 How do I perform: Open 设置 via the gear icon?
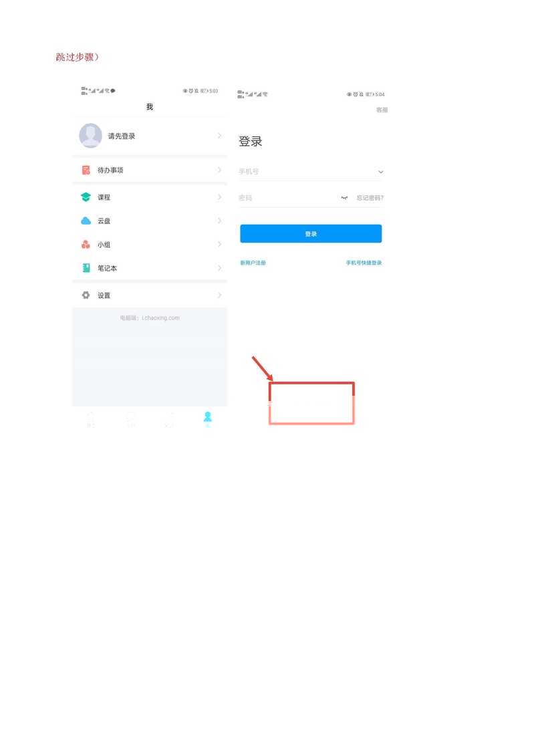[86, 295]
